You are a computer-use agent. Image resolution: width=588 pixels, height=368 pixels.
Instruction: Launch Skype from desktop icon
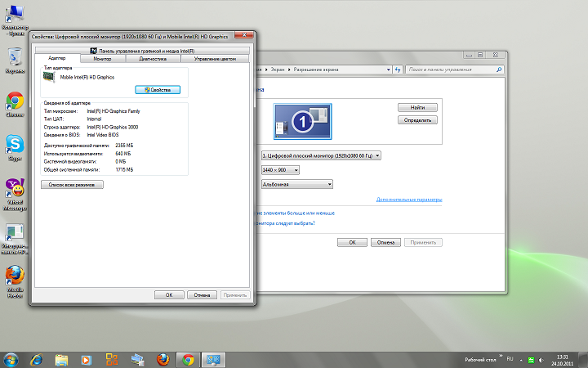tap(15, 147)
